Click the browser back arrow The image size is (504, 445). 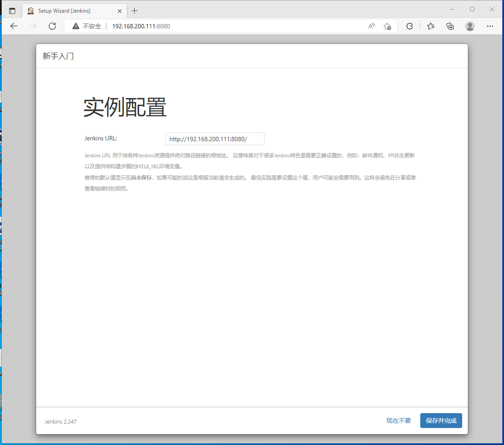coord(14,26)
